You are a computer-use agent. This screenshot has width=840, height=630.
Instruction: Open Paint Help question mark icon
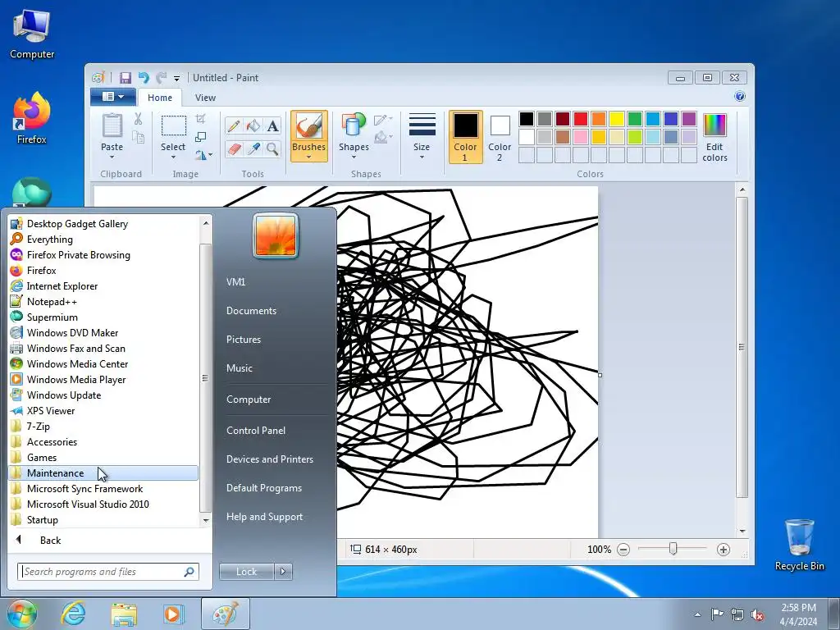click(x=740, y=97)
